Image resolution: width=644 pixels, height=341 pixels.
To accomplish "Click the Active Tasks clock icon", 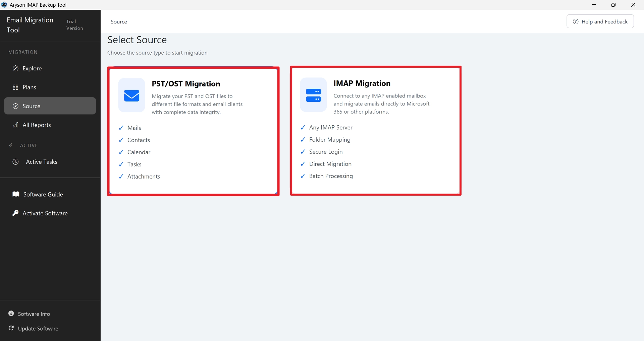I will [15, 162].
